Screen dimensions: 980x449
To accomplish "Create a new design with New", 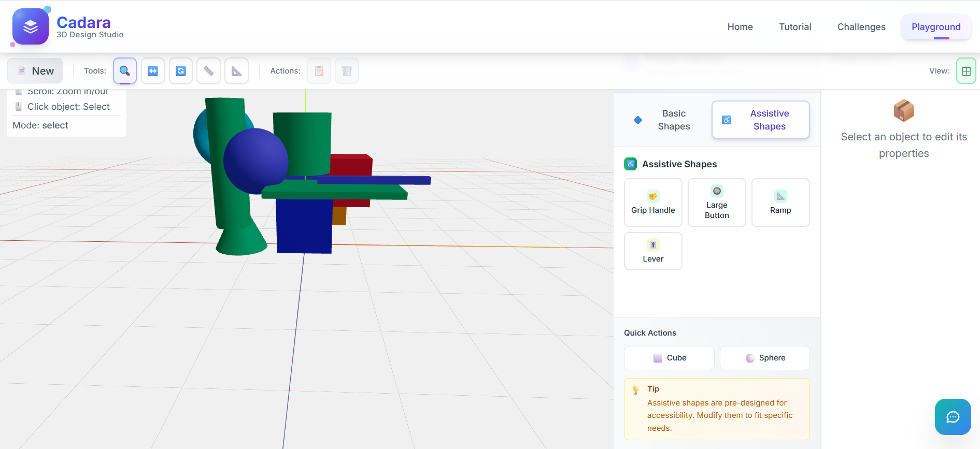I will pyautogui.click(x=35, y=71).
